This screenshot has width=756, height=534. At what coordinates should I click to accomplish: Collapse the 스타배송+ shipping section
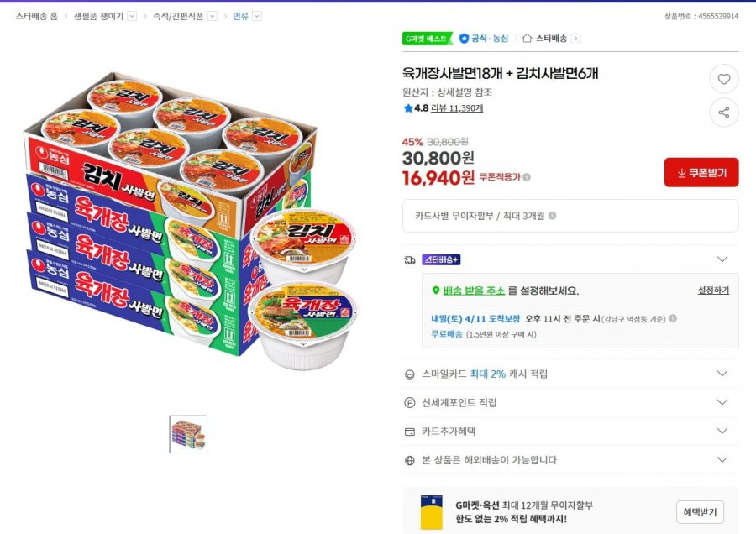722,259
